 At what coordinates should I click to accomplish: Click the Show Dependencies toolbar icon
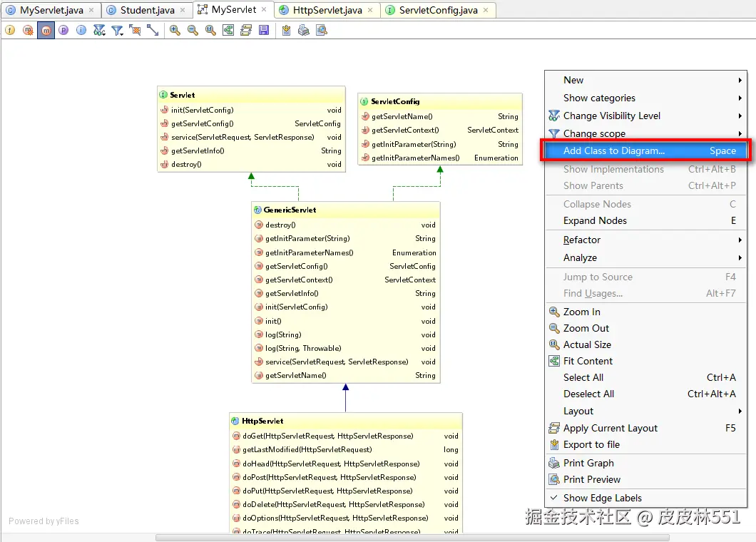coord(135,31)
